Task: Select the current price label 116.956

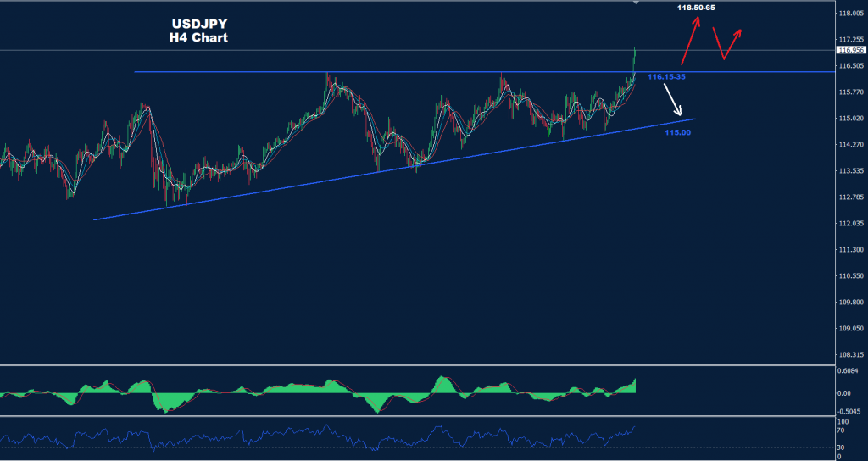Action: click(x=851, y=50)
